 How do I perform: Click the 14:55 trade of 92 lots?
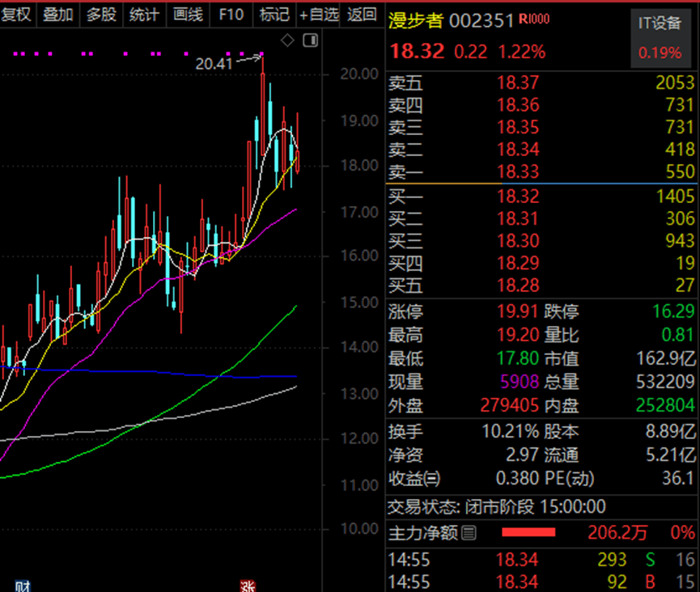tap(541, 581)
